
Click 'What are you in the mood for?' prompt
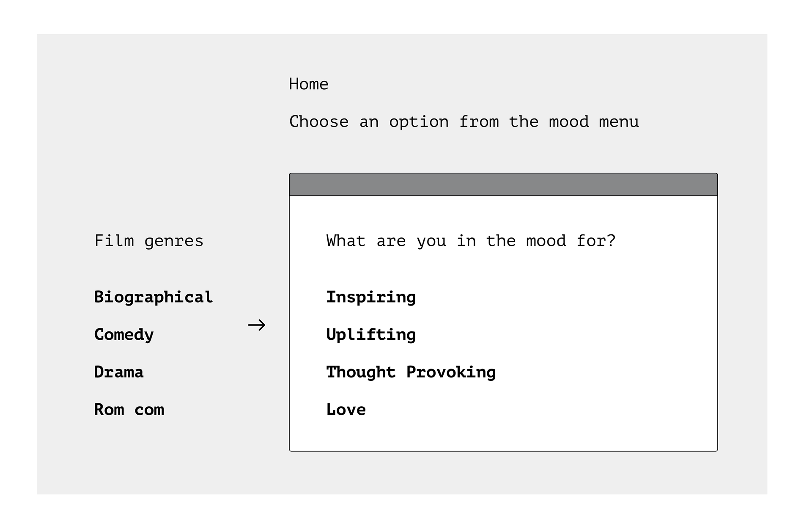click(x=471, y=241)
